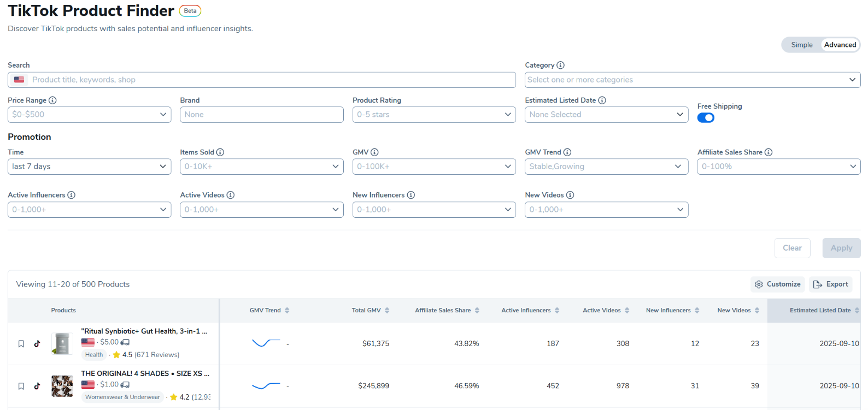Image resolution: width=868 pixels, height=410 pixels.
Task: Open the Time dropdown showing last 7 days
Action: coord(89,167)
